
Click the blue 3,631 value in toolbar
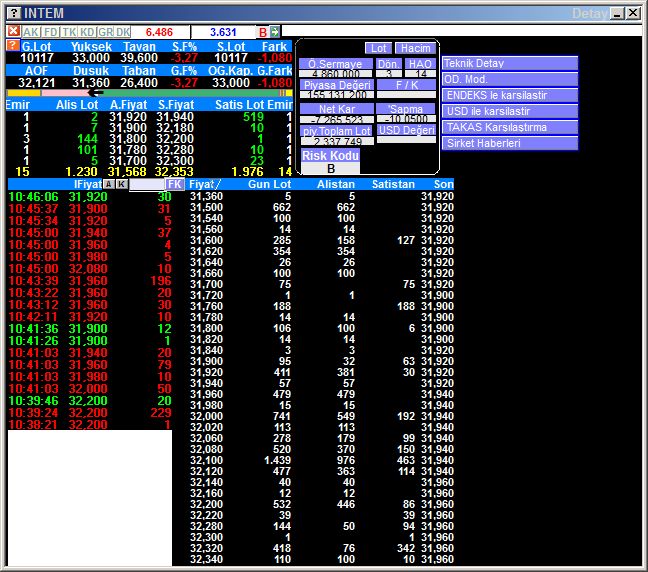tap(223, 32)
